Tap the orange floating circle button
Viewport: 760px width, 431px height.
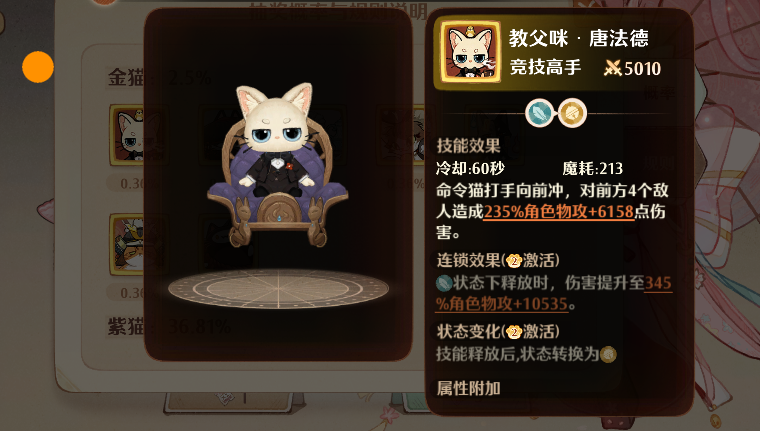[x=38, y=67]
